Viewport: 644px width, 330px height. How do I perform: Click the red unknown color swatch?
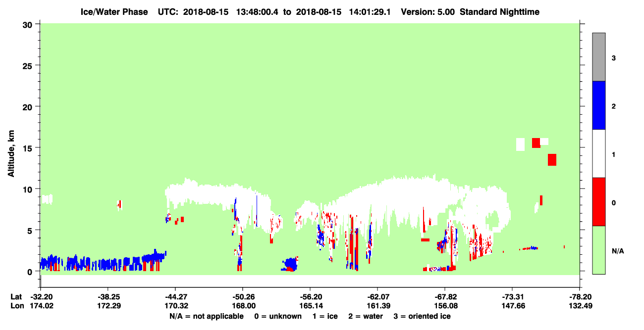(x=599, y=202)
